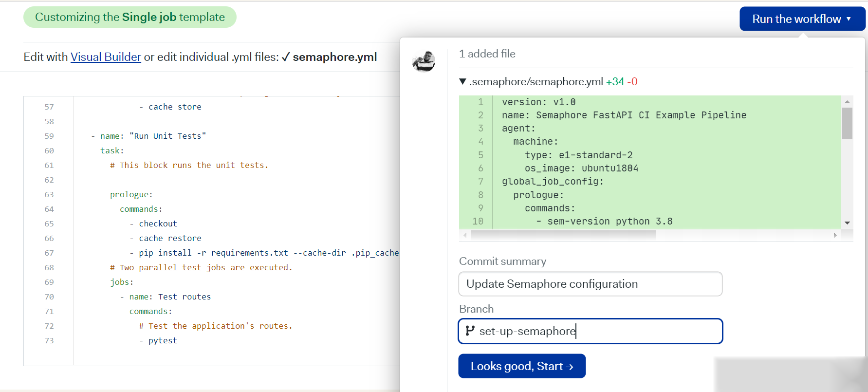
Task: Click the Customizing the Single job template badge
Action: [130, 17]
